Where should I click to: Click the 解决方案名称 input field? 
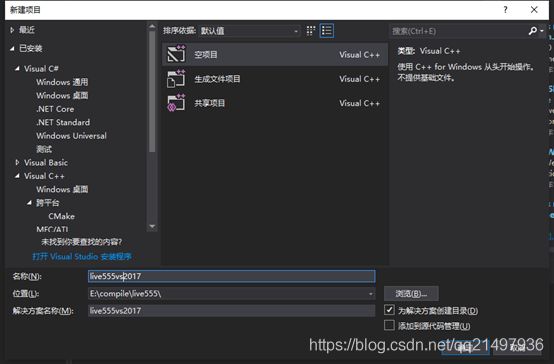[231, 311]
